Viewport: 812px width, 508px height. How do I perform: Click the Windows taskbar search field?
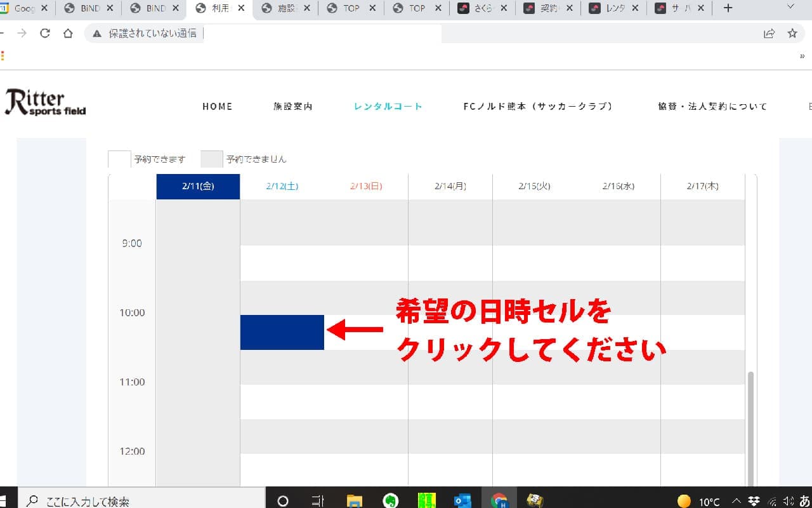pyautogui.click(x=141, y=501)
